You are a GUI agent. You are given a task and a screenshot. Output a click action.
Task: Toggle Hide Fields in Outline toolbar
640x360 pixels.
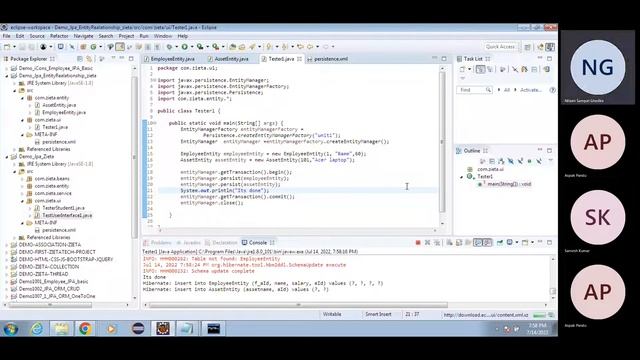coord(511,161)
